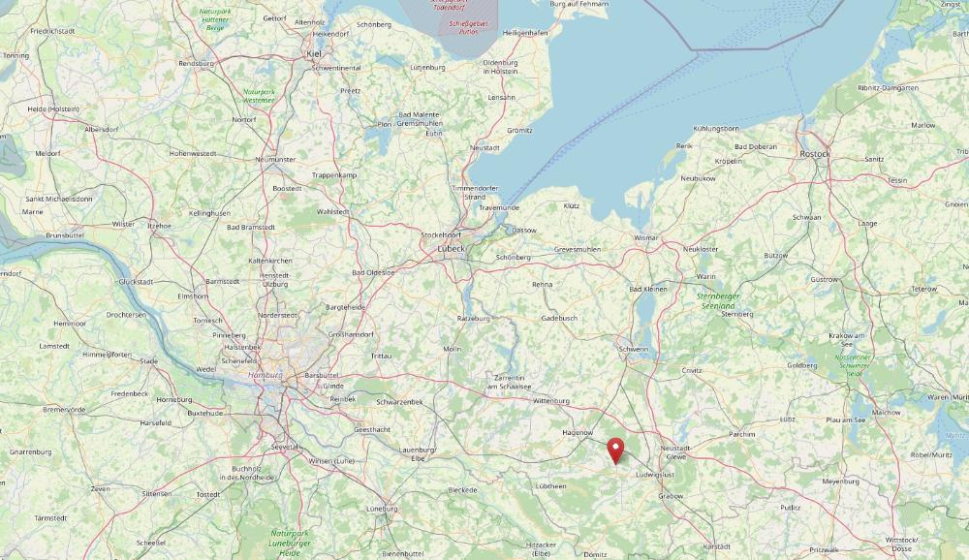Select the Neumünster label
969x560 pixels.
coord(275,160)
